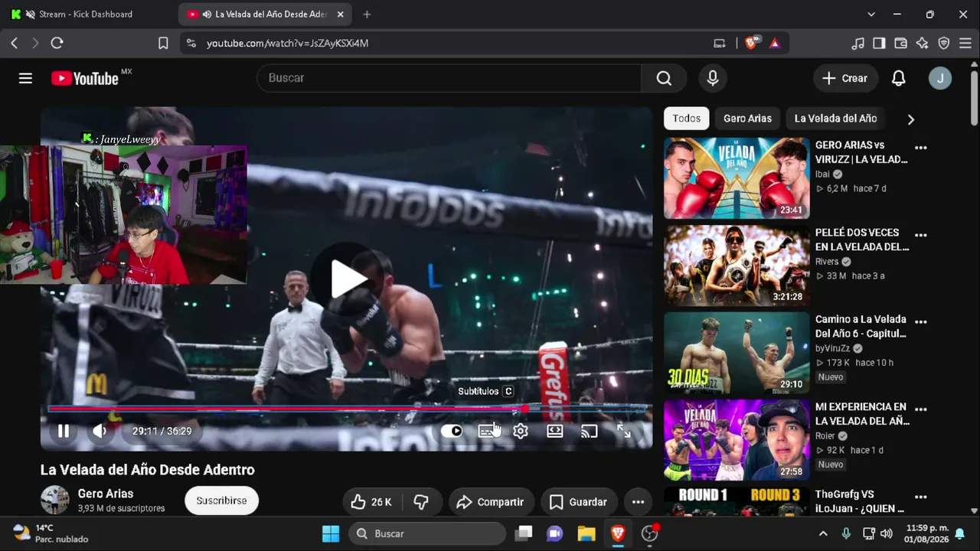Viewport: 980px width, 551px height.
Task: Open the YouTube guide hamburger menu
Action: (25, 78)
